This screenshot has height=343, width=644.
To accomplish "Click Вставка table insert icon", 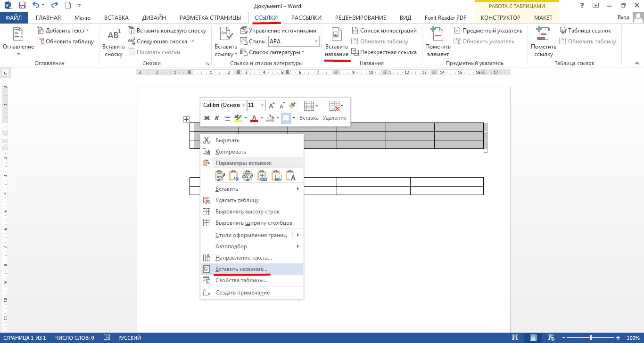I will pyautogui.click(x=309, y=110).
